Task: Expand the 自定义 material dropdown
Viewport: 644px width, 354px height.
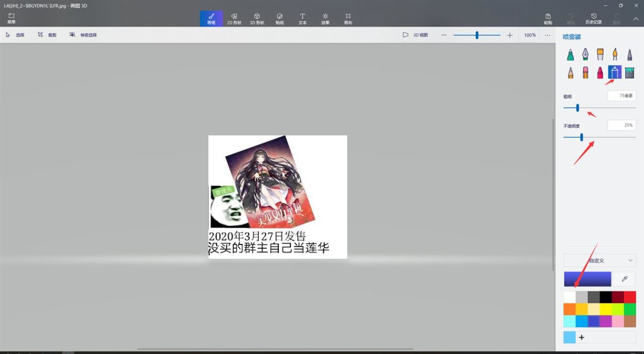Action: click(600, 260)
